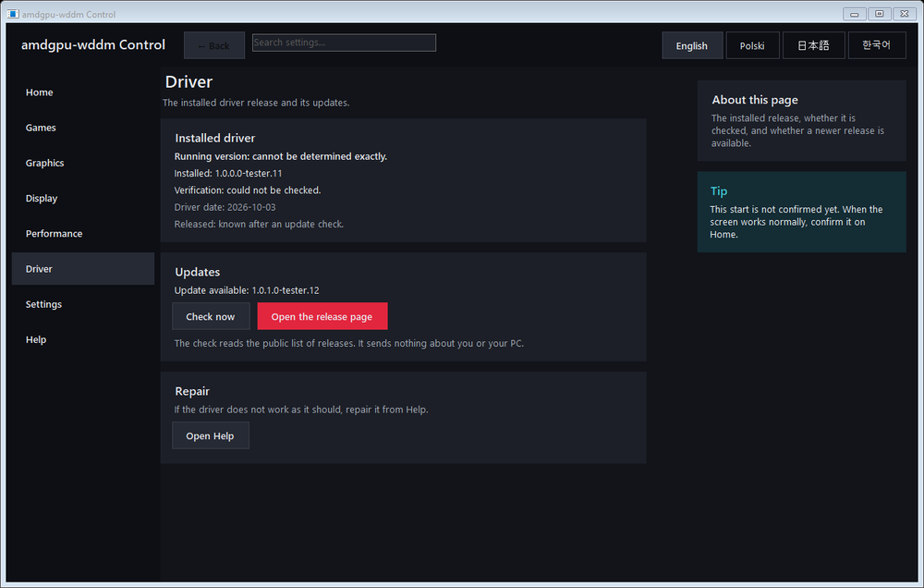The width and height of the screenshot is (924, 588).
Task: Click the amdgpu-wddm Control title bar app icon
Action: [13, 14]
